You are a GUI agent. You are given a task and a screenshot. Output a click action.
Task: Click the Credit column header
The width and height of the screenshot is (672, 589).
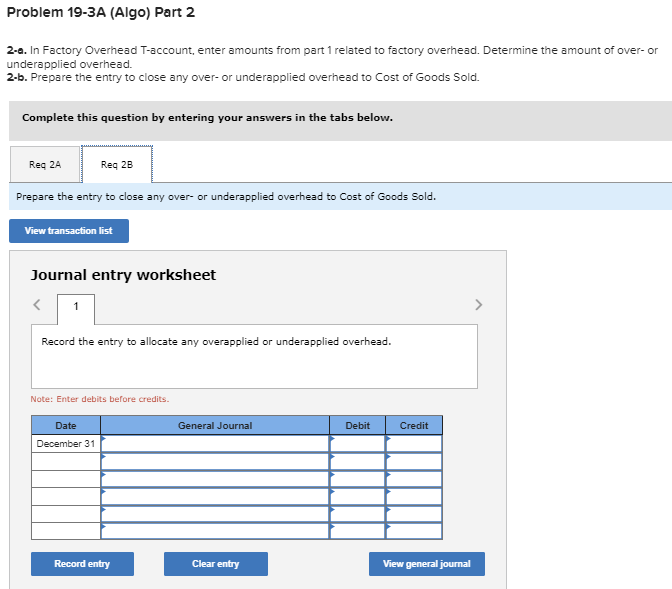pyautogui.click(x=414, y=426)
